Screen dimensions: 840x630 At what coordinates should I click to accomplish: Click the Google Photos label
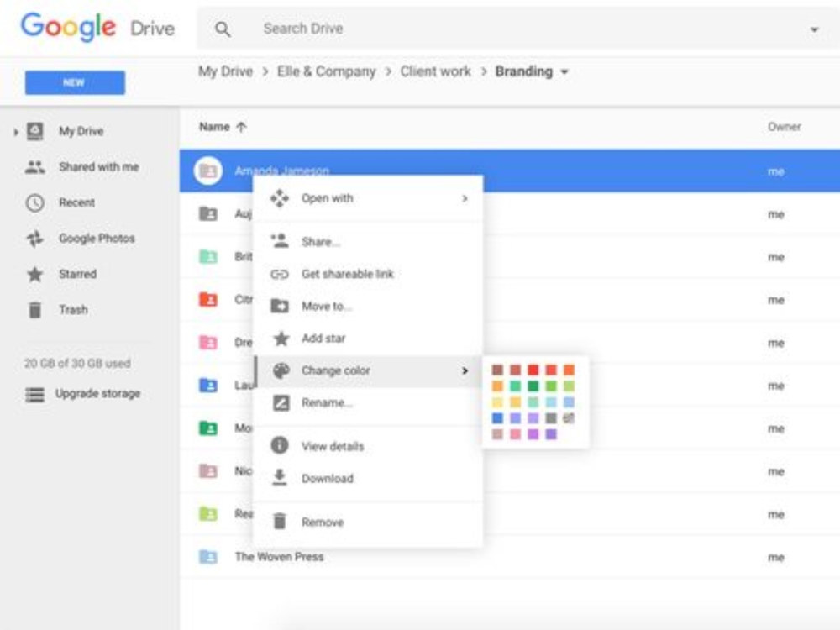97,239
